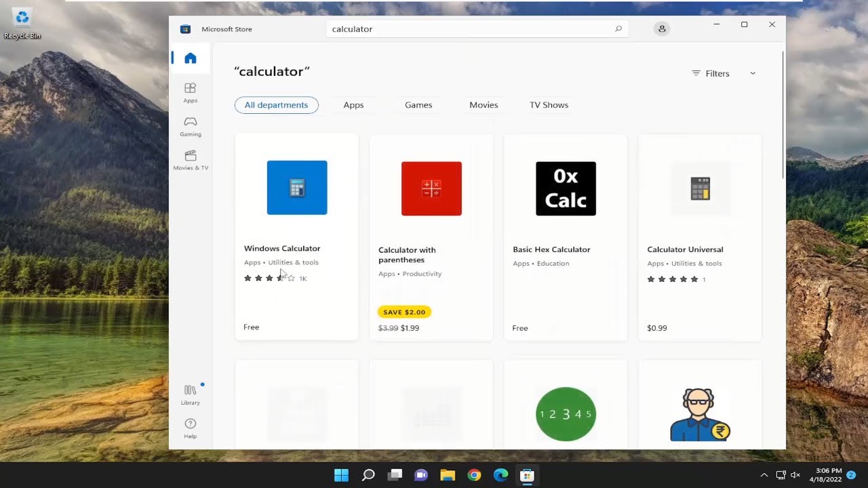Viewport: 868px width, 488px height.
Task: Click the Windows Calculator title
Action: [282, 248]
